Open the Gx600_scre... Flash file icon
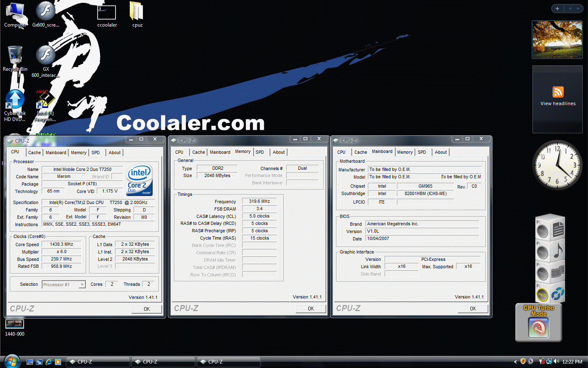588x368 pixels. pyautogui.click(x=46, y=15)
